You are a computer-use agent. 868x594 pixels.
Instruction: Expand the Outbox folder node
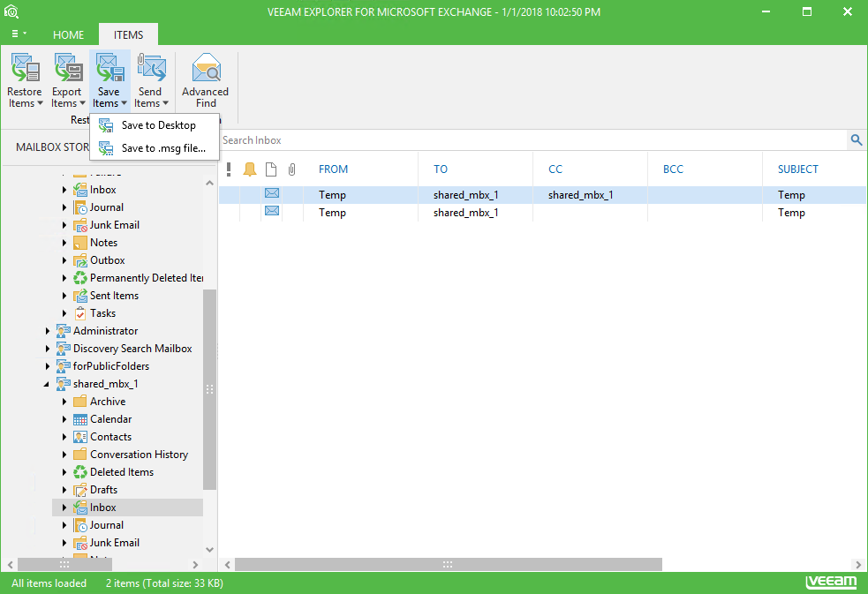click(x=64, y=260)
